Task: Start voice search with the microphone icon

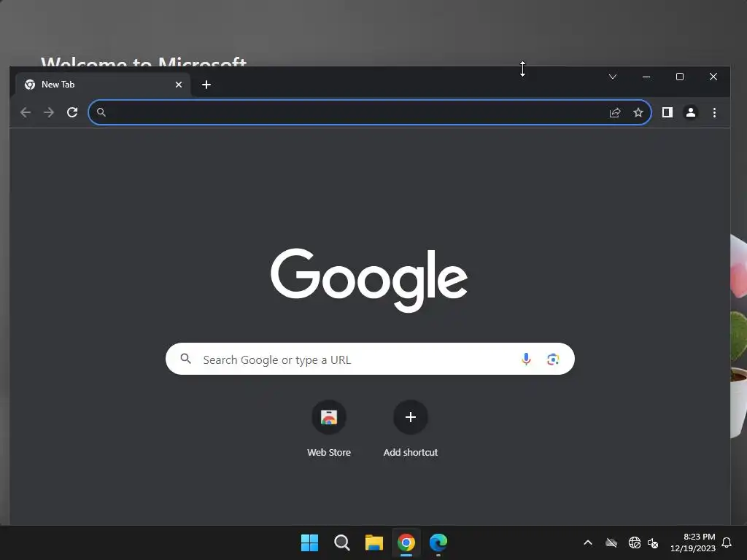Action: pyautogui.click(x=526, y=359)
